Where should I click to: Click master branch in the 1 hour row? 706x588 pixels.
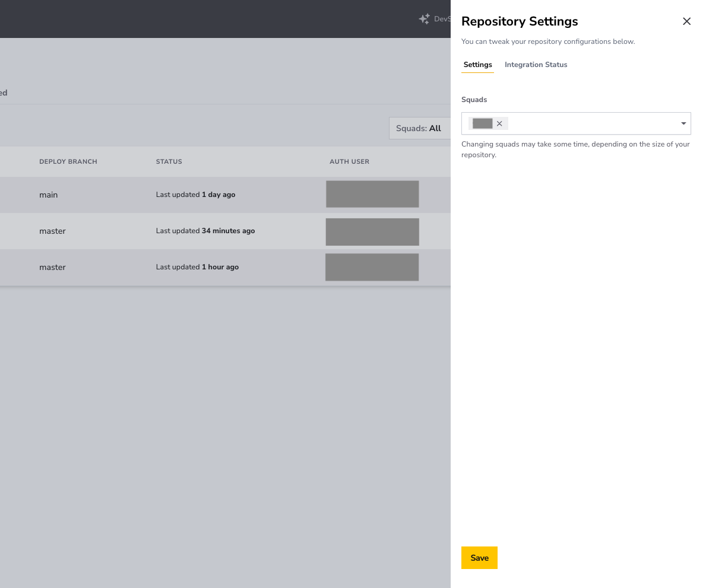[52, 267]
